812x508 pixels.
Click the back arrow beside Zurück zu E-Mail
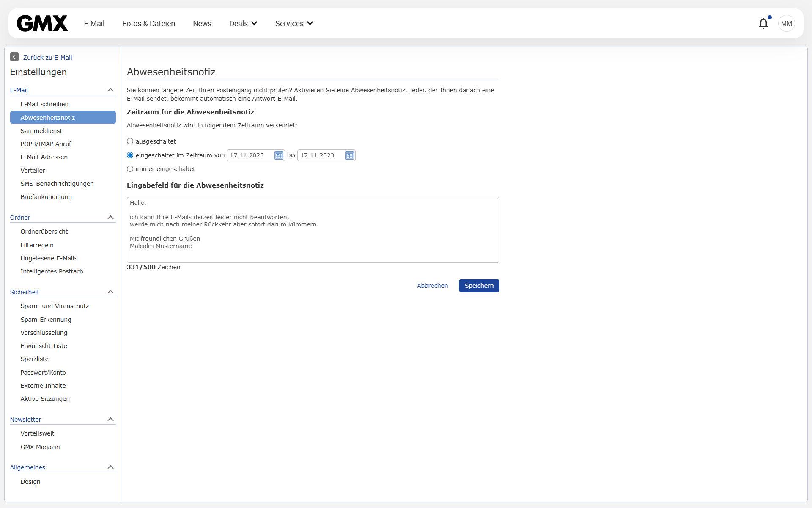[x=14, y=57]
